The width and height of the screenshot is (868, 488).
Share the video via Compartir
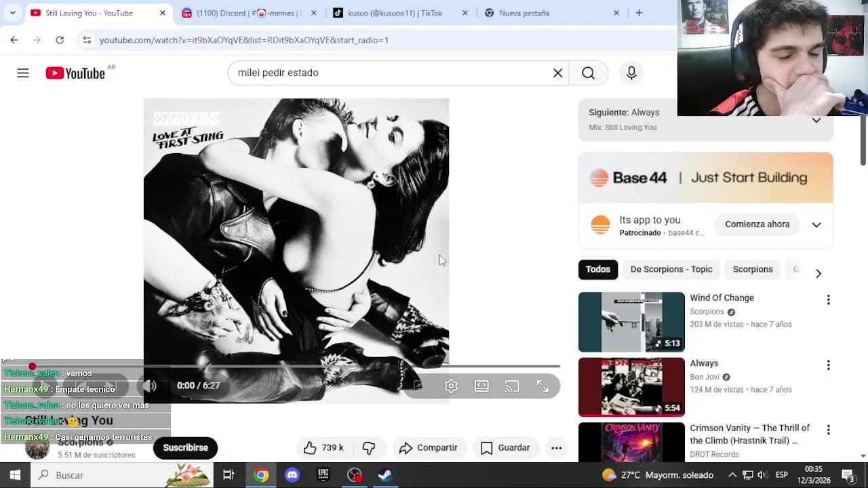[x=429, y=447]
